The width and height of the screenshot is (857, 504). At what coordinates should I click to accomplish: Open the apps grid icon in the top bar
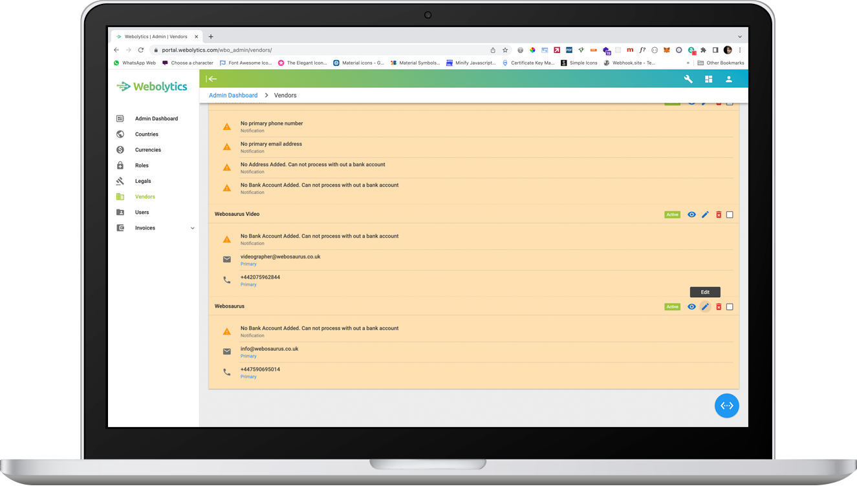pyautogui.click(x=708, y=79)
